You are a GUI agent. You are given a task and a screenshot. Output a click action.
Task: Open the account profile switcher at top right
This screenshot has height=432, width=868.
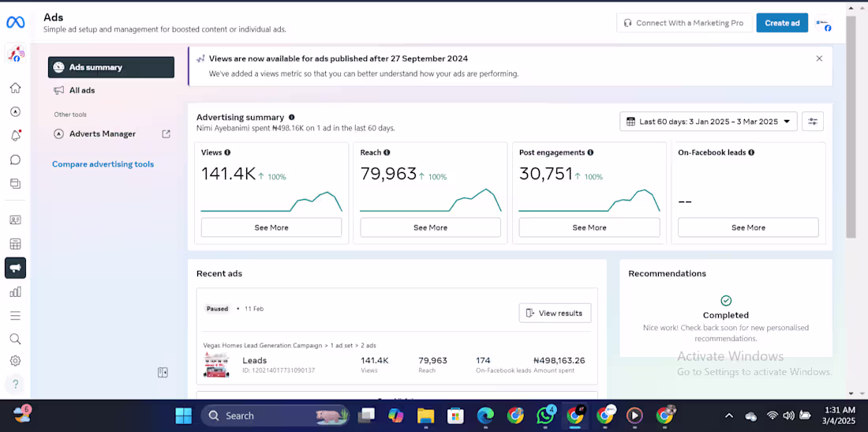pos(823,24)
